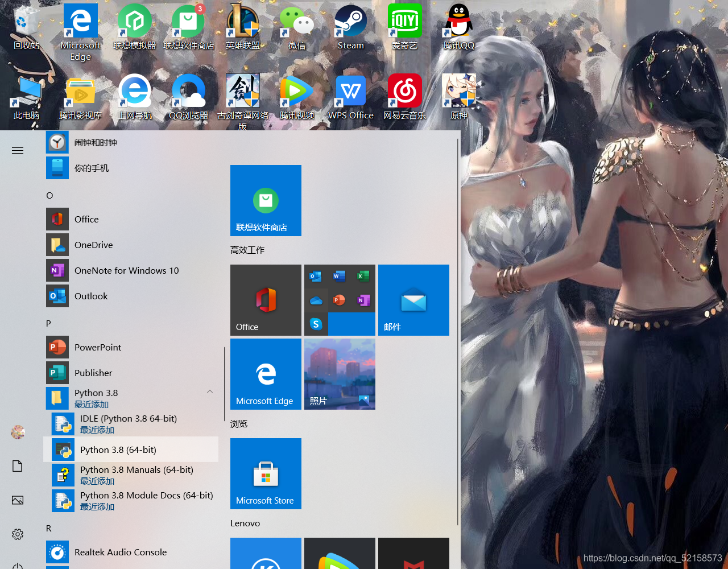Open OneNote for Windows 10
Image resolution: width=728 pixels, height=569 pixels.
[131, 270]
